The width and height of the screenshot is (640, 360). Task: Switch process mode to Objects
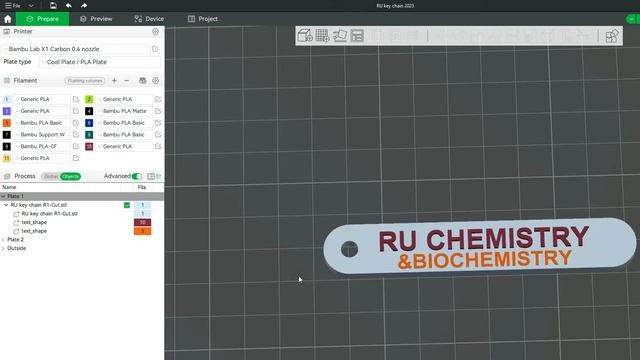click(x=70, y=176)
